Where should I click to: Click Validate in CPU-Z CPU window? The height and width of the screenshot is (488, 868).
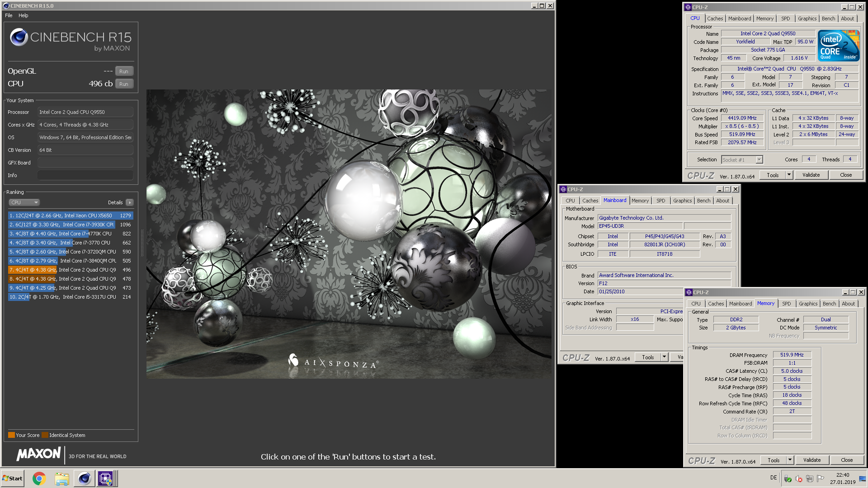click(x=811, y=175)
